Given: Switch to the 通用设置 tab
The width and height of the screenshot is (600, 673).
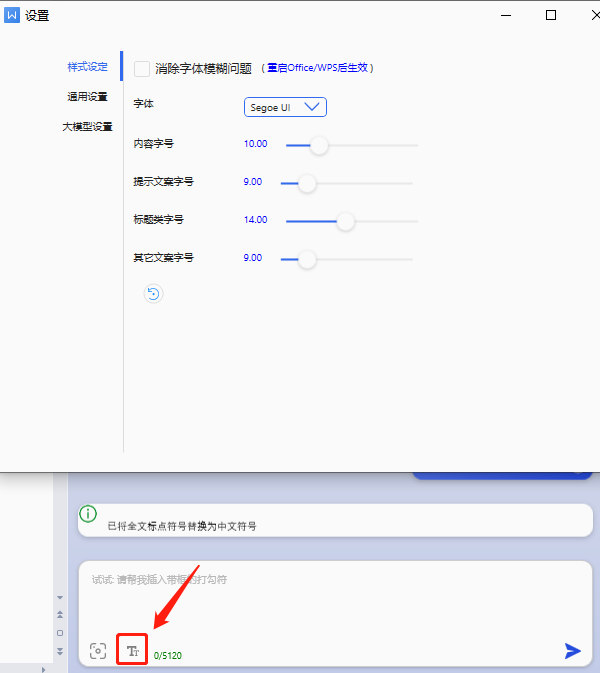Looking at the screenshot, I should [x=87, y=97].
